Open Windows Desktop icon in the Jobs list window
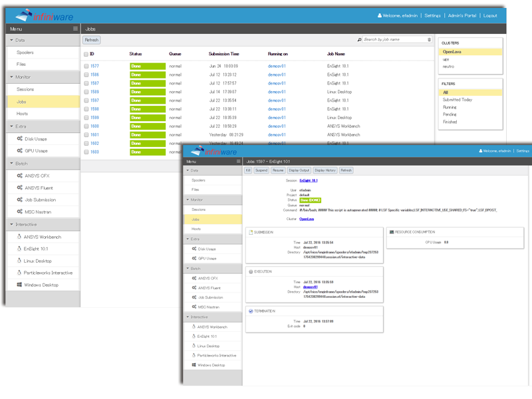Viewport: 532px width, 399px height. [19, 285]
